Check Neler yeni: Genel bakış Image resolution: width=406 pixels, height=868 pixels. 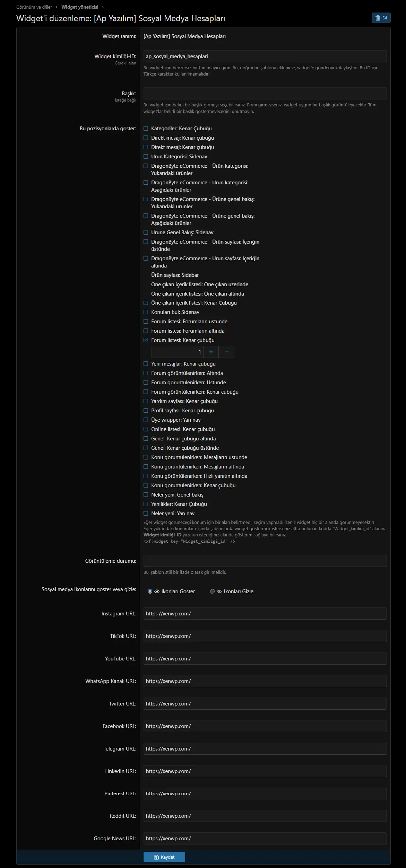(x=146, y=495)
